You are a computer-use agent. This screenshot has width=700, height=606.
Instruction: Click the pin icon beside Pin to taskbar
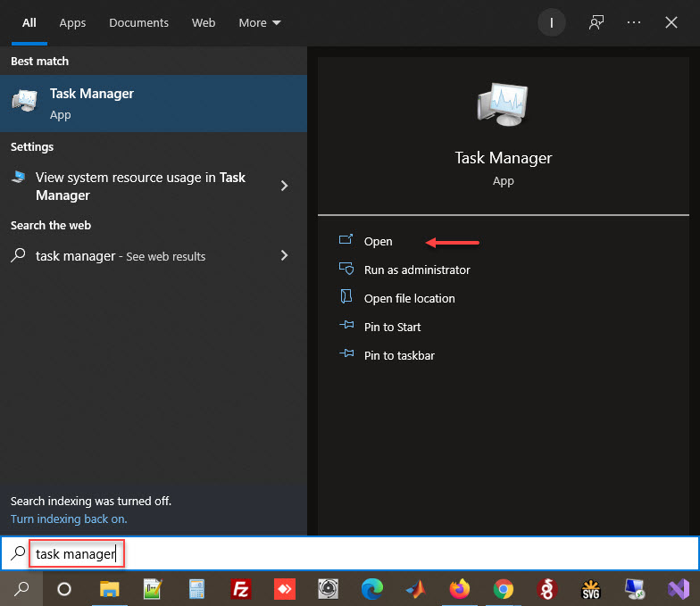pyautogui.click(x=346, y=353)
